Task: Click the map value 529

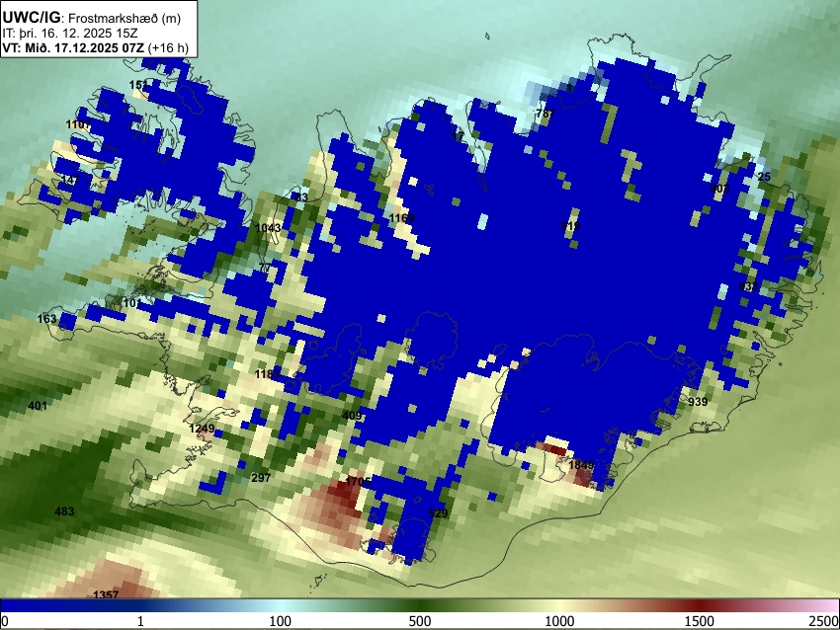Action: (438, 513)
